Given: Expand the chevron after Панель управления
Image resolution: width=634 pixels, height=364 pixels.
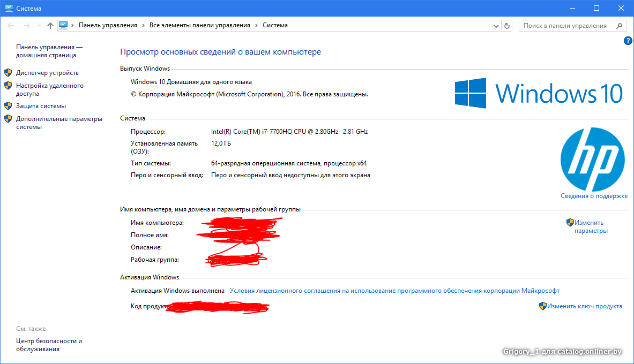Looking at the screenshot, I should [x=143, y=26].
